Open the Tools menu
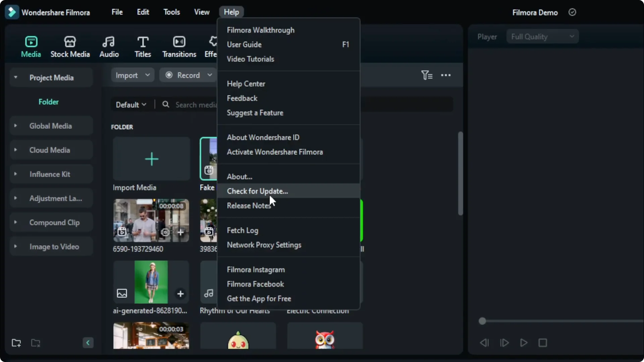This screenshot has height=362, width=644. 171,12
